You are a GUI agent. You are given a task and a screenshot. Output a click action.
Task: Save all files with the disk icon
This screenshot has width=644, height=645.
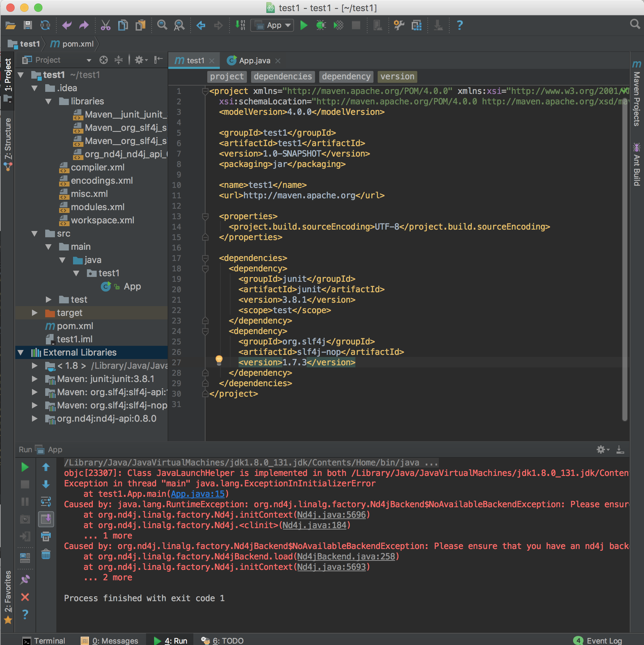pos(28,25)
